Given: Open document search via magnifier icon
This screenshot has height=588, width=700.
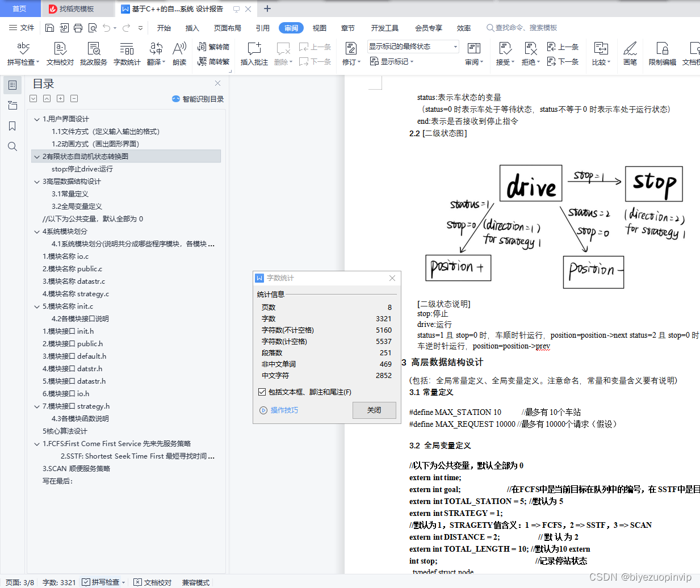Looking at the screenshot, I should 12,146.
